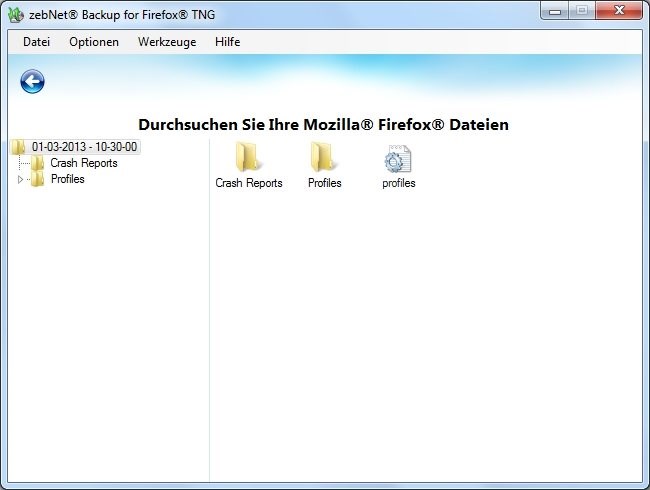Open the Werkzeuge menu
Image resolution: width=650 pixels, height=490 pixels.
point(167,42)
